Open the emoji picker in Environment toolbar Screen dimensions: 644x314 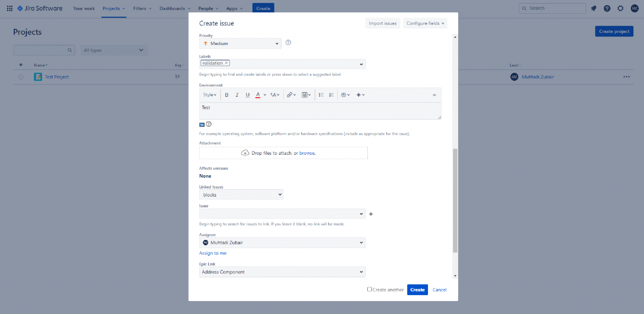[x=344, y=95]
